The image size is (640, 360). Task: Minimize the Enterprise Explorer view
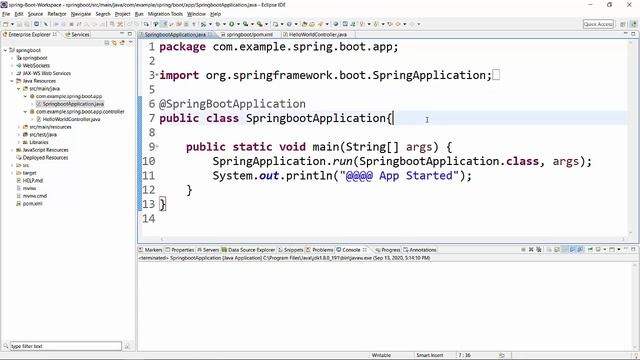(x=122, y=34)
